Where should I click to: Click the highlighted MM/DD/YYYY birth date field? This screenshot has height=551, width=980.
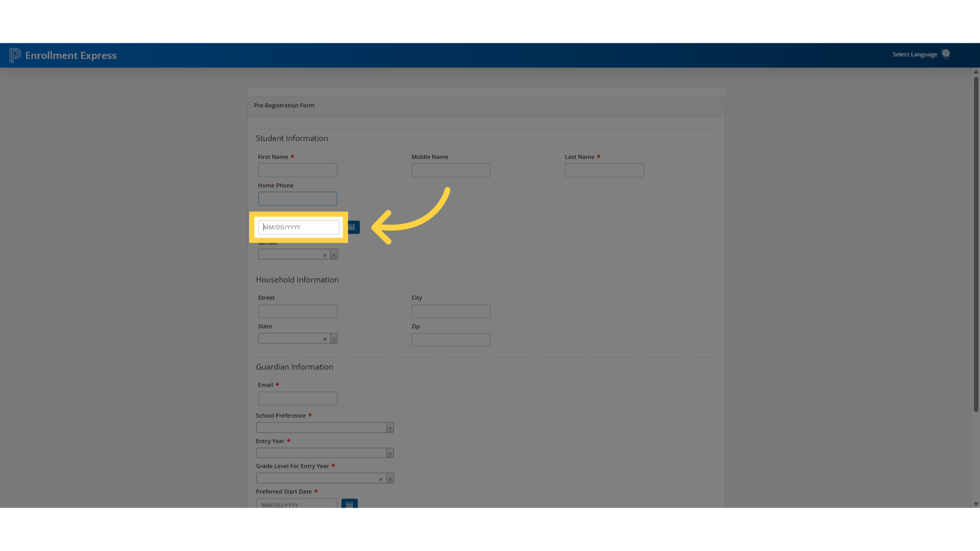tap(299, 227)
